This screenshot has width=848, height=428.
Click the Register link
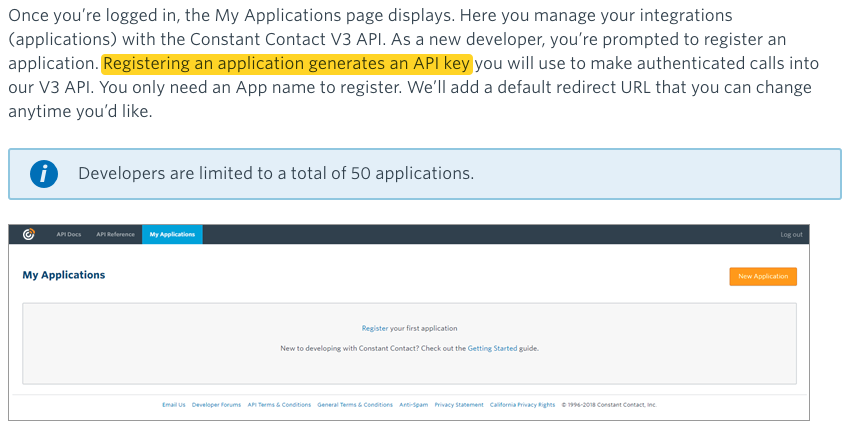pyautogui.click(x=375, y=328)
